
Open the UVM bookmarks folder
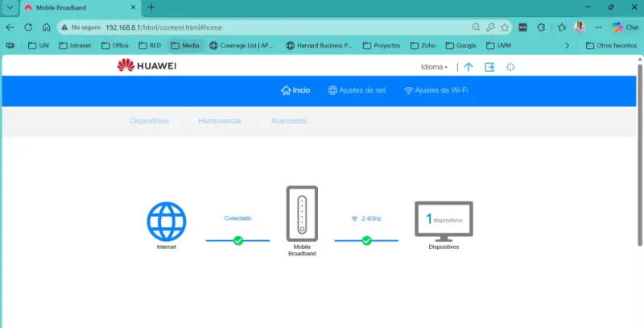click(498, 45)
